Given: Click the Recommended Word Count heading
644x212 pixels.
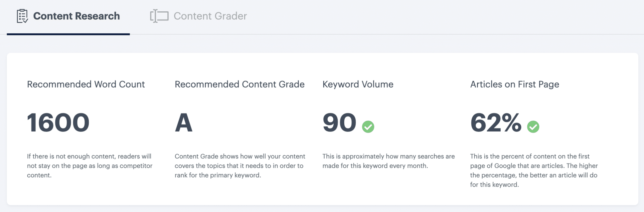Looking at the screenshot, I should click(86, 84).
